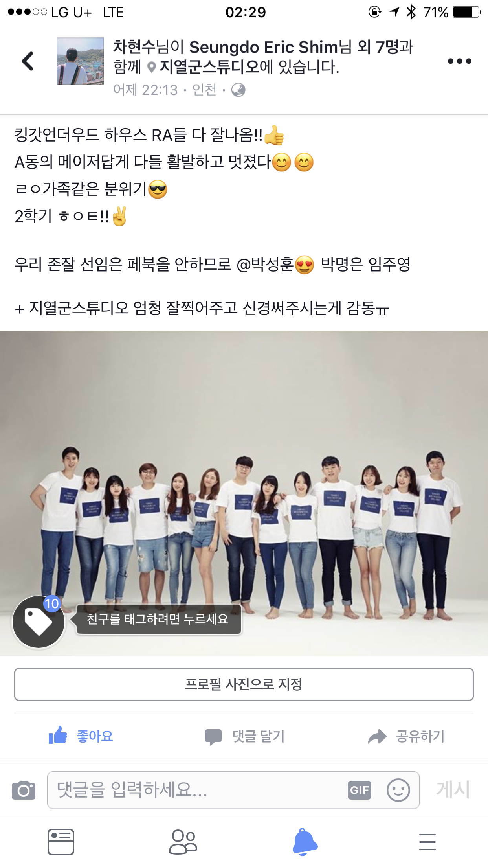Switch to the Friends tab
This screenshot has height=868, width=488.
[x=183, y=842]
